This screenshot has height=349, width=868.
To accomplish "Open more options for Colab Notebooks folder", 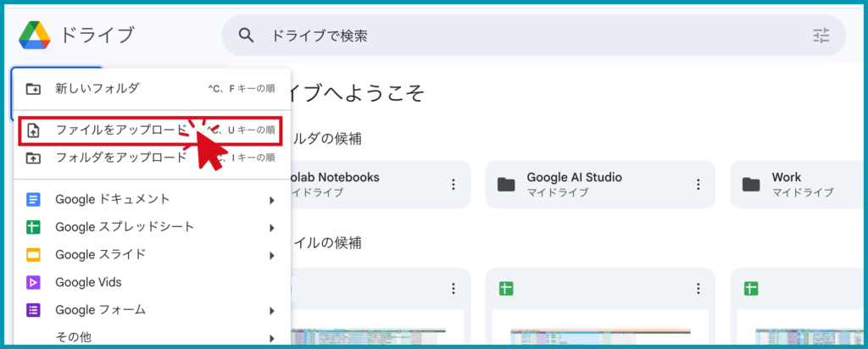I will pos(453,184).
